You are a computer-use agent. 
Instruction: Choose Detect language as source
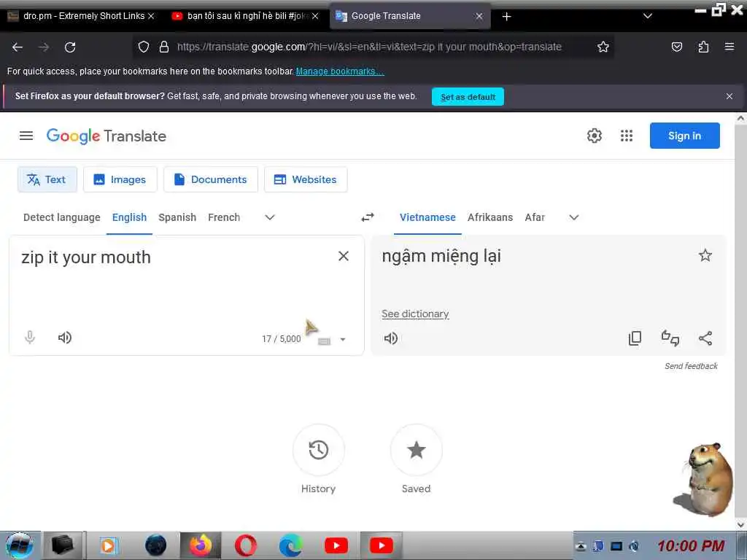[62, 217]
